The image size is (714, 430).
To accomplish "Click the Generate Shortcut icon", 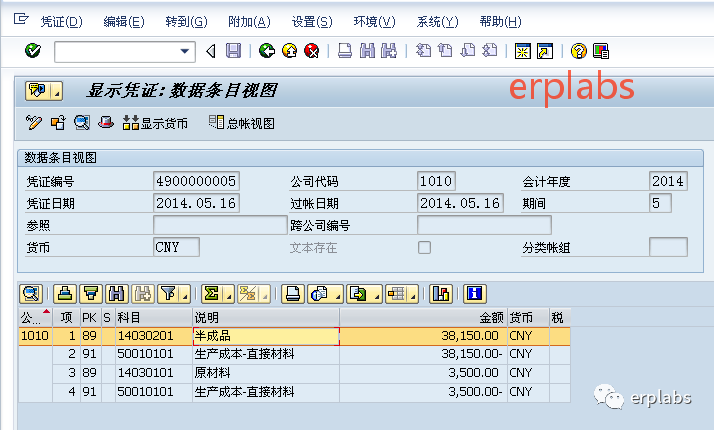I will (x=545, y=51).
